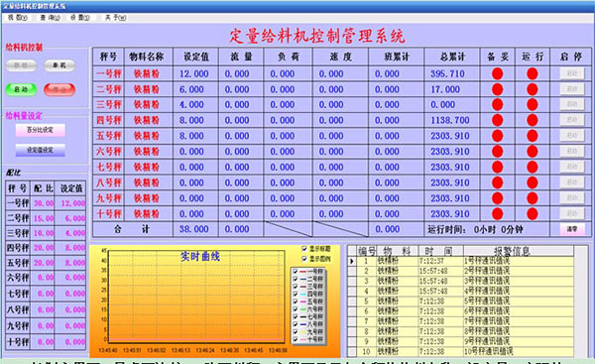Click 一号秤 red 运行 indicator light
The width and height of the screenshot is (595, 364).
click(x=532, y=73)
